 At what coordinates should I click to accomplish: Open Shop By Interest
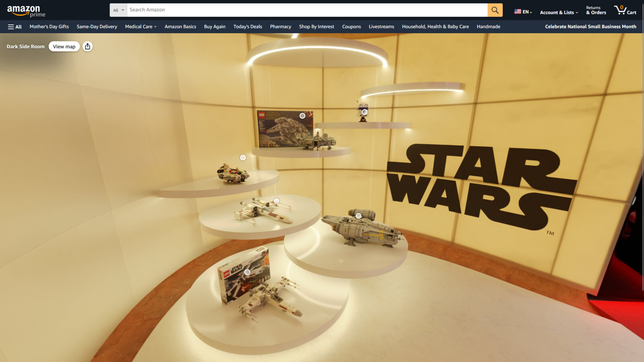click(x=316, y=27)
